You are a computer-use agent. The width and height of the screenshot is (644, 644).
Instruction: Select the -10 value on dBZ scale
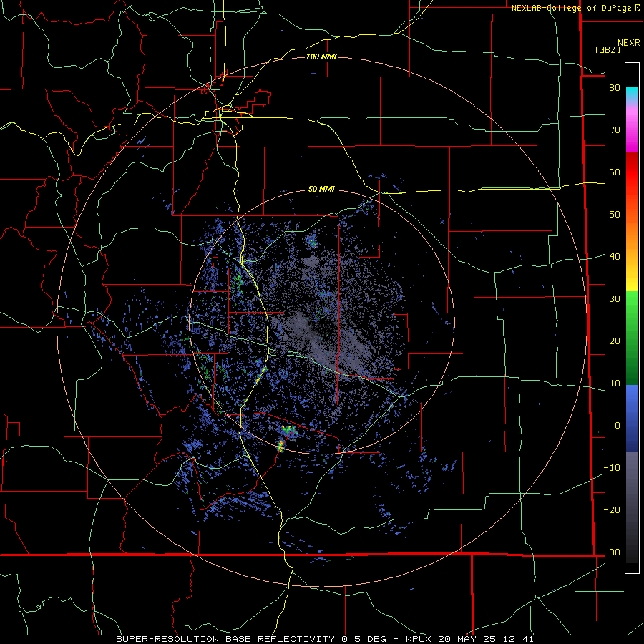pyautogui.click(x=612, y=468)
